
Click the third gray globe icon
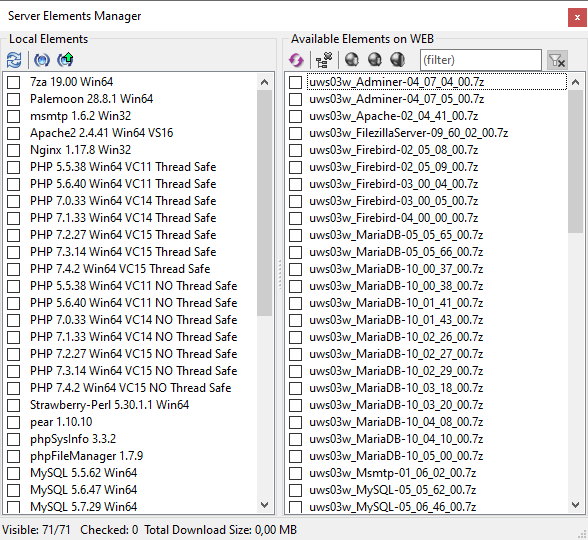[398, 59]
